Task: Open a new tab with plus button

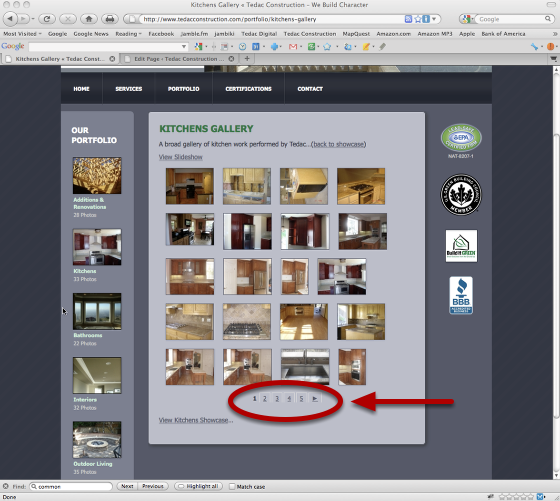Action: [x=247, y=59]
